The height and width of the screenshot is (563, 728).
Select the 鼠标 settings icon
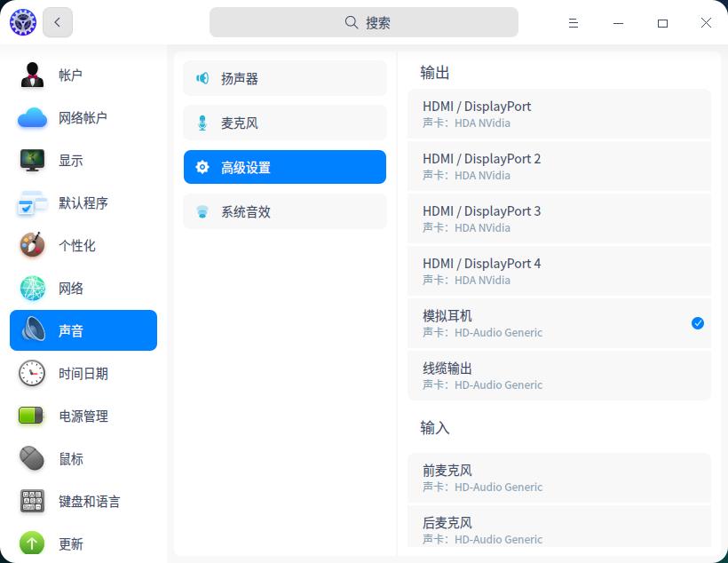pyautogui.click(x=71, y=459)
